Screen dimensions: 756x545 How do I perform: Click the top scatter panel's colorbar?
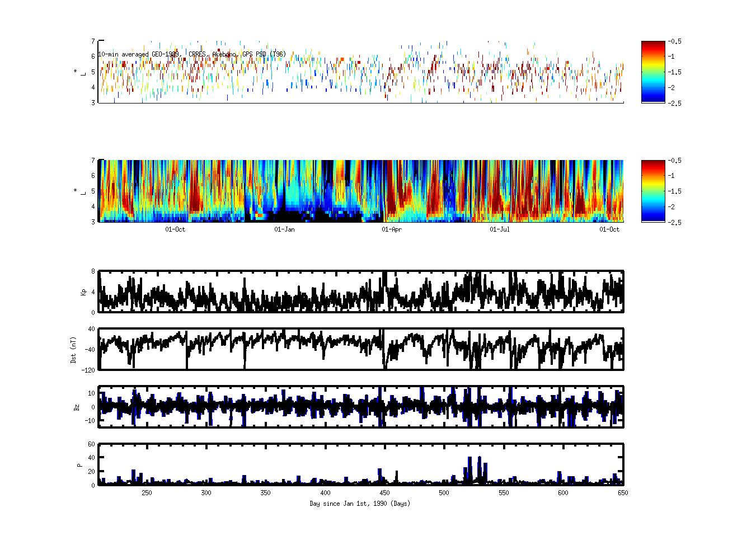click(x=653, y=72)
